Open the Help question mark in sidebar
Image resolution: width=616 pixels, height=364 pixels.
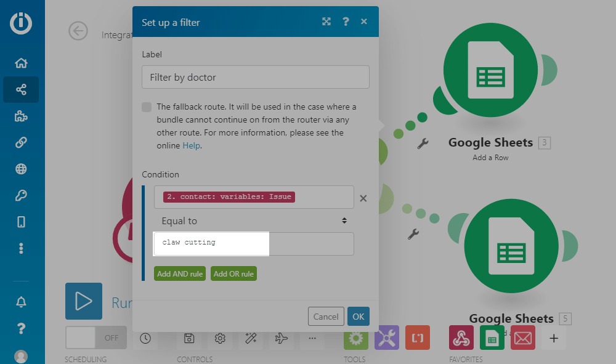[x=21, y=328]
